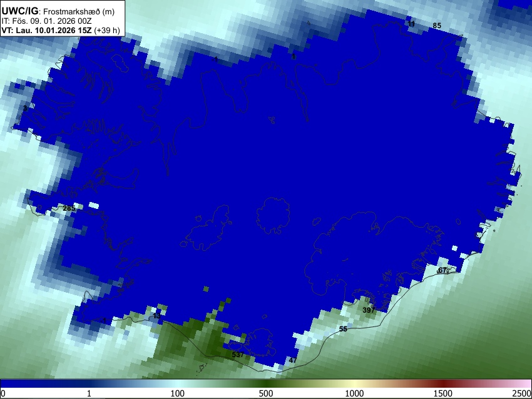The image size is (532, 399).
Task: Select the map value "85"
Action: point(437,26)
